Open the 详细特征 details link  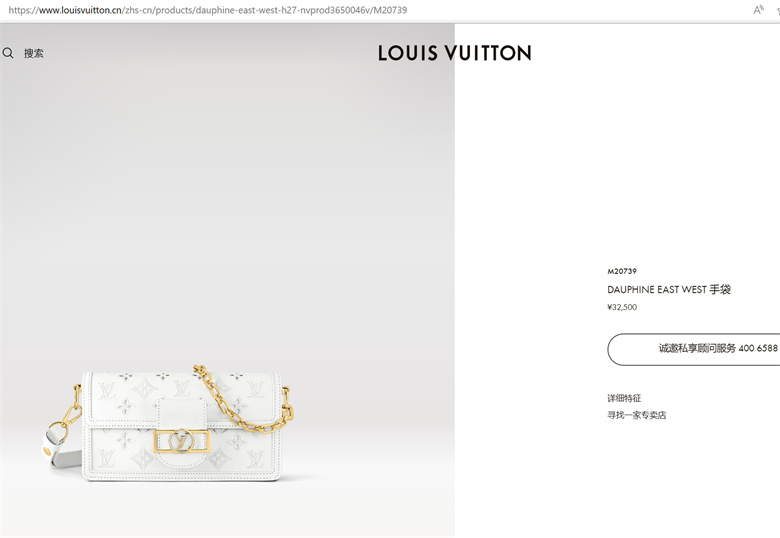624,398
